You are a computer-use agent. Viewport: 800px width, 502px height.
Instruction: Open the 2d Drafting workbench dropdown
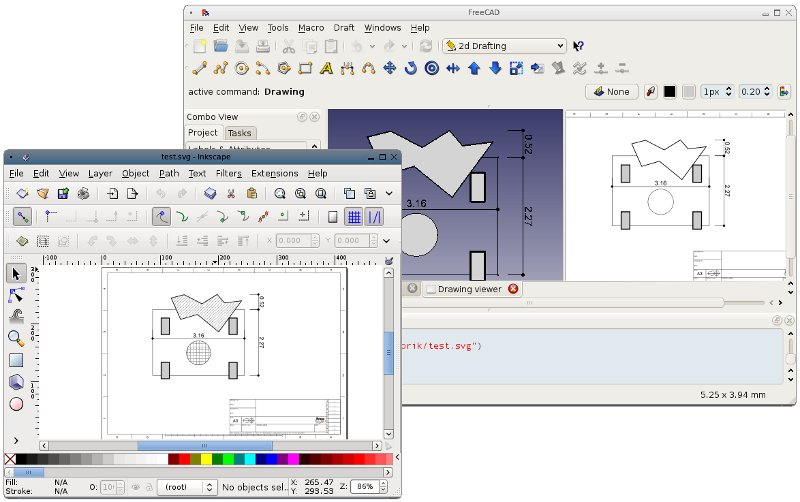coord(505,46)
